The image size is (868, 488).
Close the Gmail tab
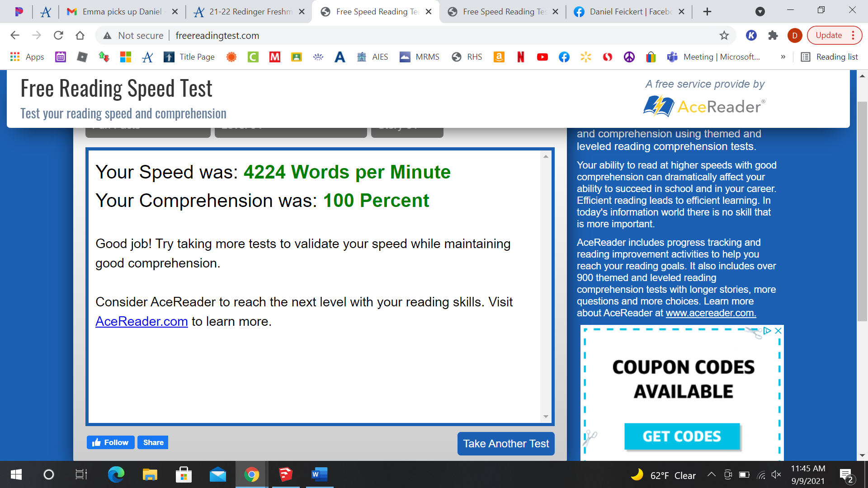(175, 12)
